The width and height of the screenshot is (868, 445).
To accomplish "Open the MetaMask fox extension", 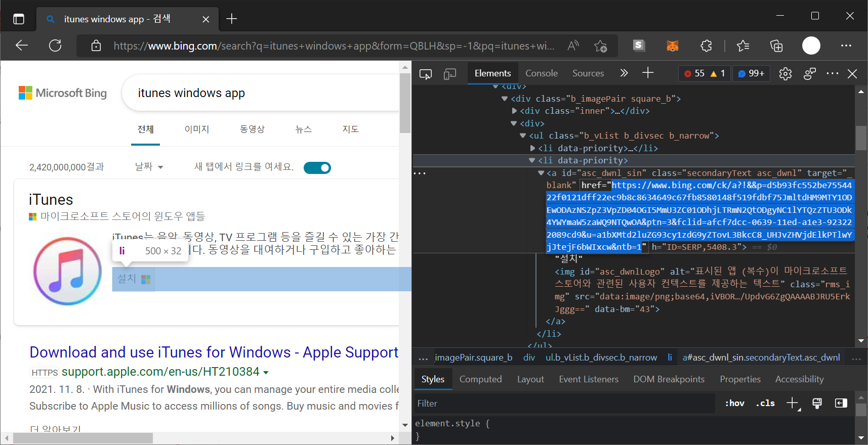I will [672, 46].
